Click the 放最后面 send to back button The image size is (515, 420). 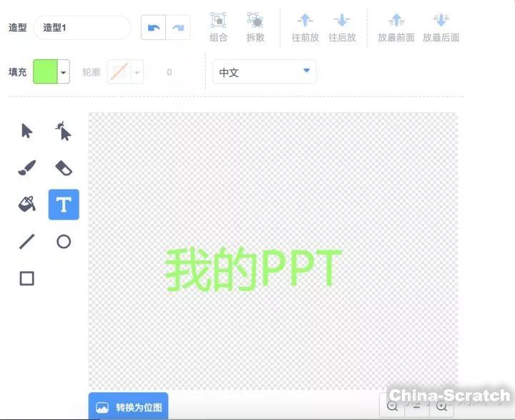pos(441,27)
